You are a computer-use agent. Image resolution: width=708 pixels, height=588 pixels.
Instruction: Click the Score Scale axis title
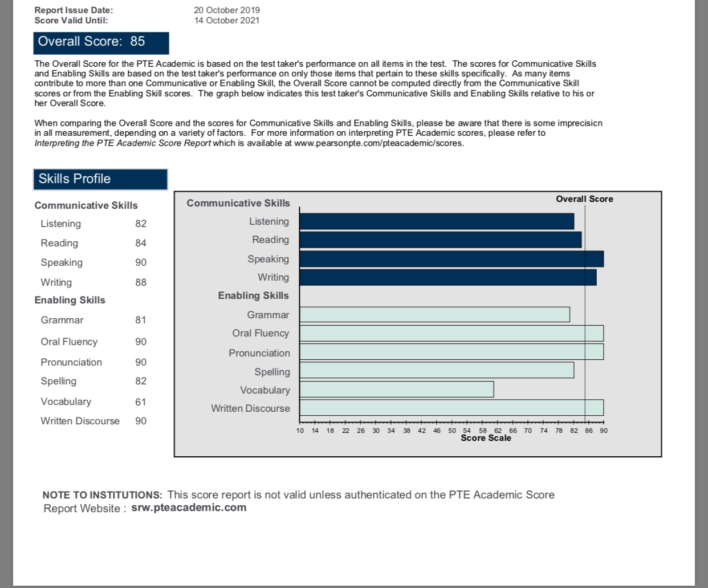(486, 438)
